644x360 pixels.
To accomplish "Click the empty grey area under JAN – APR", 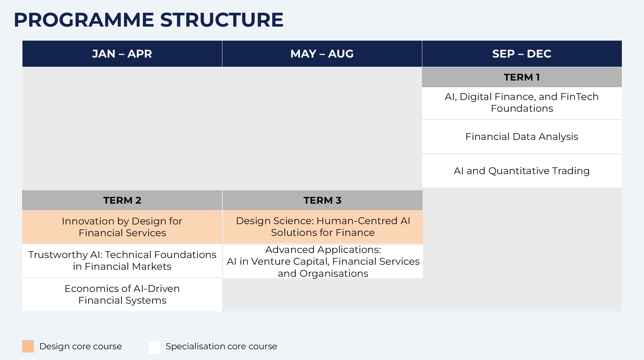I will (122, 128).
